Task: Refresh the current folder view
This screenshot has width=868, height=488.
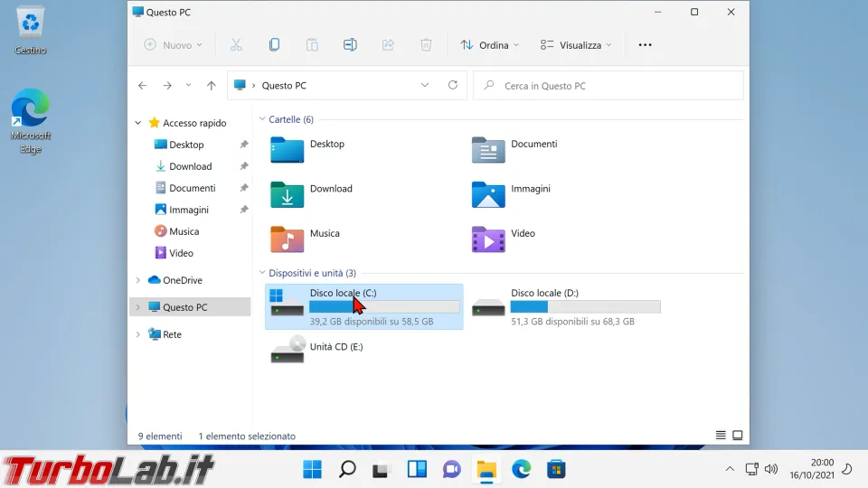Action: click(453, 86)
